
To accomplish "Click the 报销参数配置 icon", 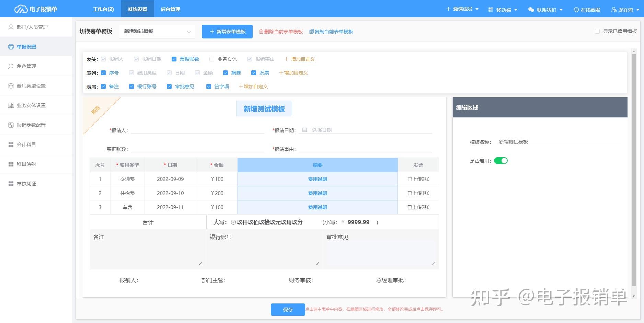I will pos(11,125).
